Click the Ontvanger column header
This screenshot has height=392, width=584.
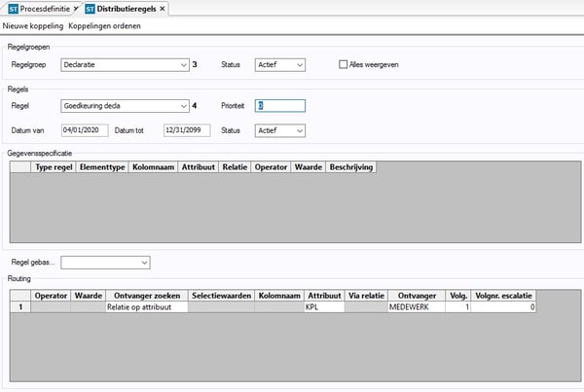pyautogui.click(x=417, y=296)
